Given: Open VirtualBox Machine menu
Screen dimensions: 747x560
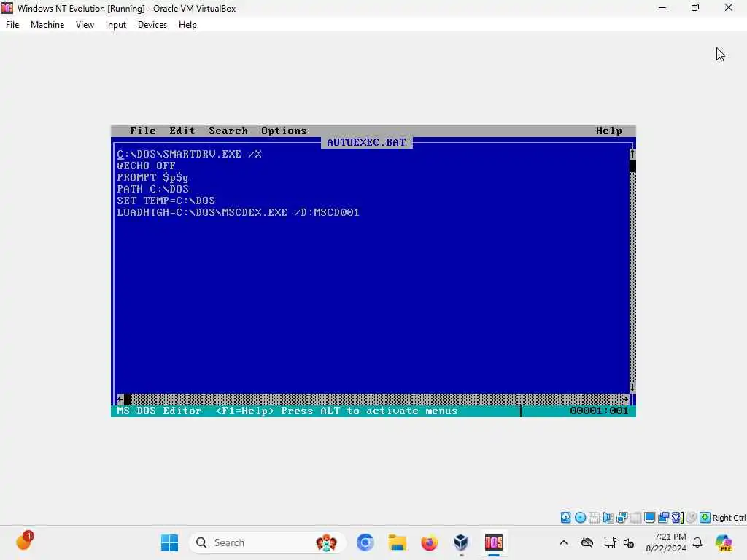Looking at the screenshot, I should point(47,25).
